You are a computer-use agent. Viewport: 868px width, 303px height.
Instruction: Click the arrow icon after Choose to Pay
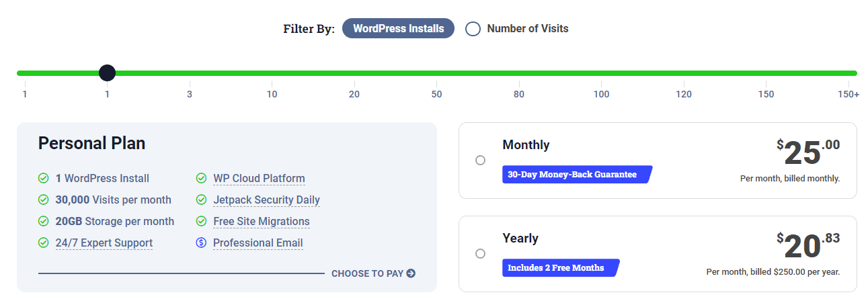coord(411,273)
